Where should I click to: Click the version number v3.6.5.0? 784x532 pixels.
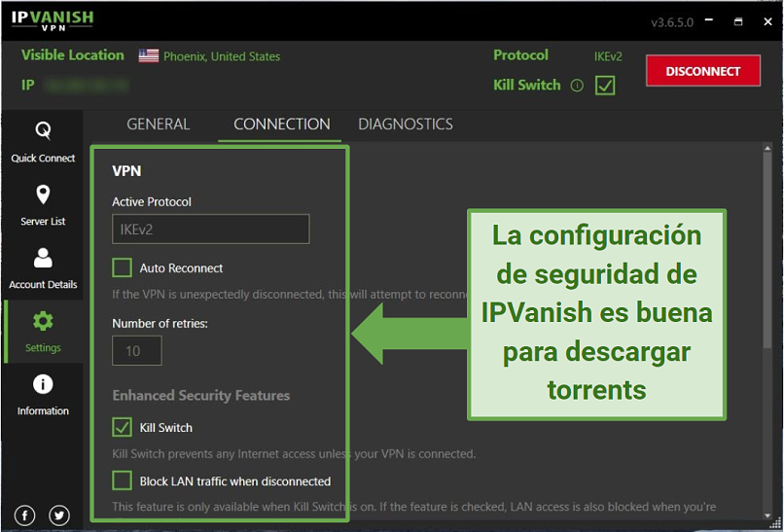(x=672, y=22)
